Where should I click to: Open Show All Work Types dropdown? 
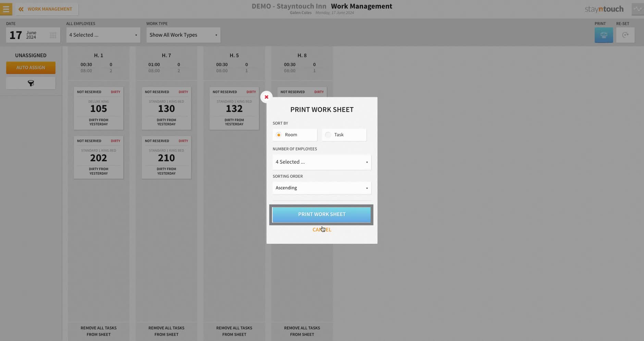[x=184, y=35]
